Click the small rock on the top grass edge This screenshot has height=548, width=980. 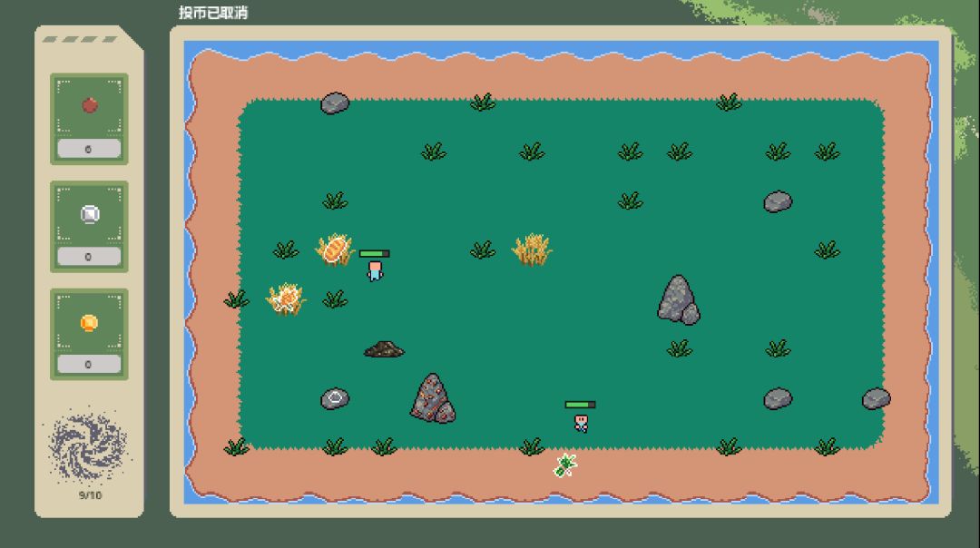point(335,103)
